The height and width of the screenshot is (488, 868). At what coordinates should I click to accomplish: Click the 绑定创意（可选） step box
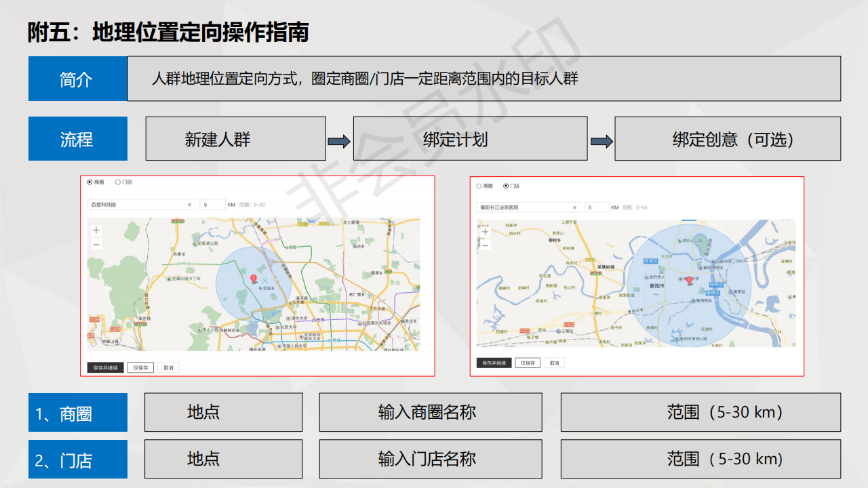(x=728, y=138)
